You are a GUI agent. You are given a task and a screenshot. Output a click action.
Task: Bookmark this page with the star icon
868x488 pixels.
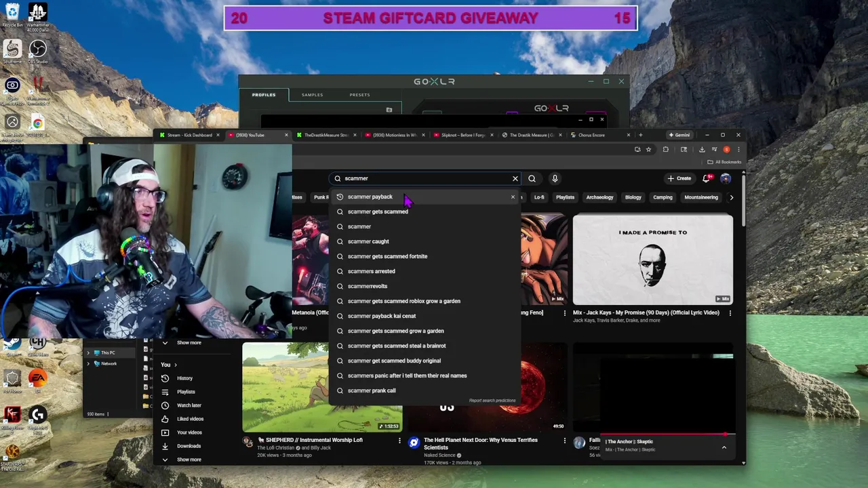click(x=648, y=150)
